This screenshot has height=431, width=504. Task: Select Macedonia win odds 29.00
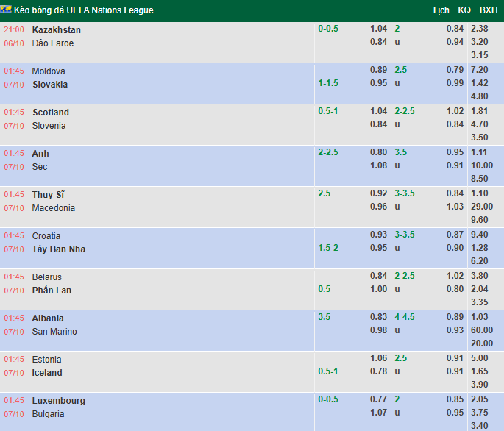(482, 207)
